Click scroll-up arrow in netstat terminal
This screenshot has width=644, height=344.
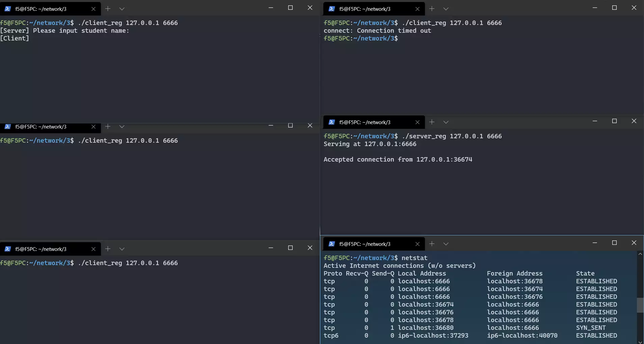[x=640, y=254]
